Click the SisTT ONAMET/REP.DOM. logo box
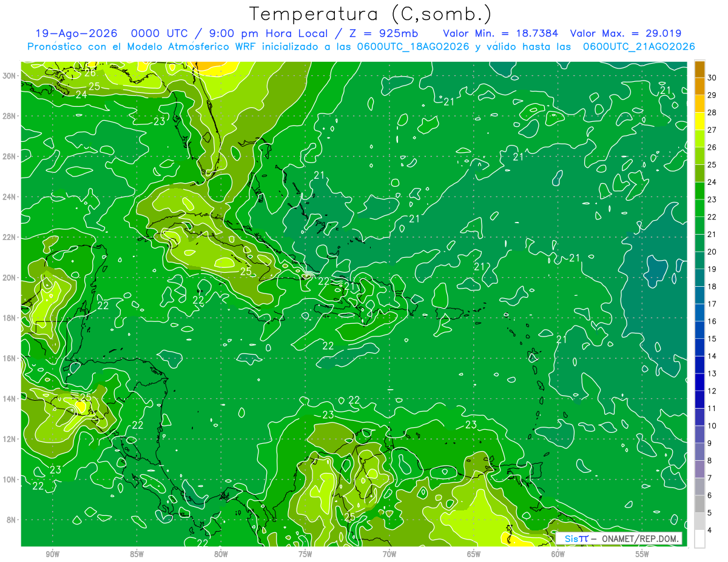This screenshot has width=728, height=562. pyautogui.click(x=619, y=538)
